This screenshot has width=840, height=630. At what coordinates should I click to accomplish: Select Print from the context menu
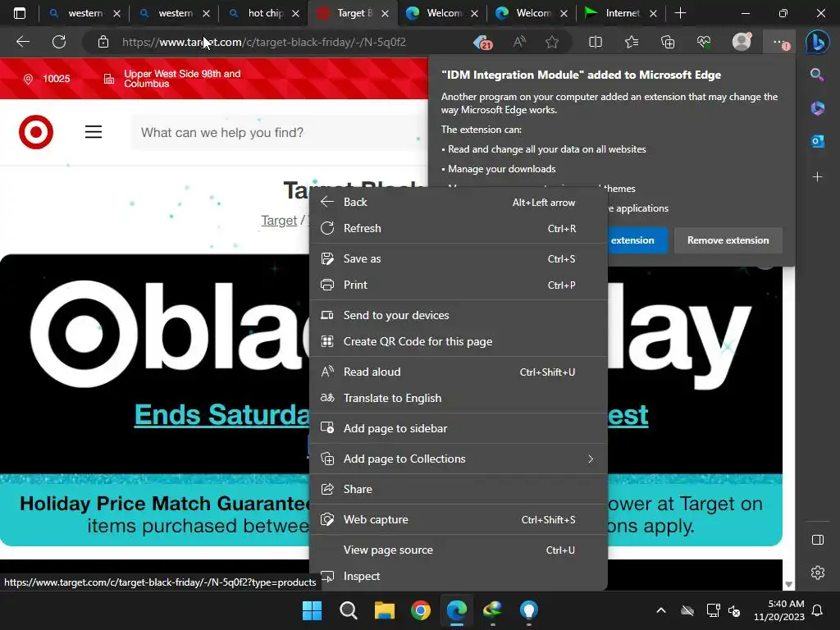coord(458,285)
